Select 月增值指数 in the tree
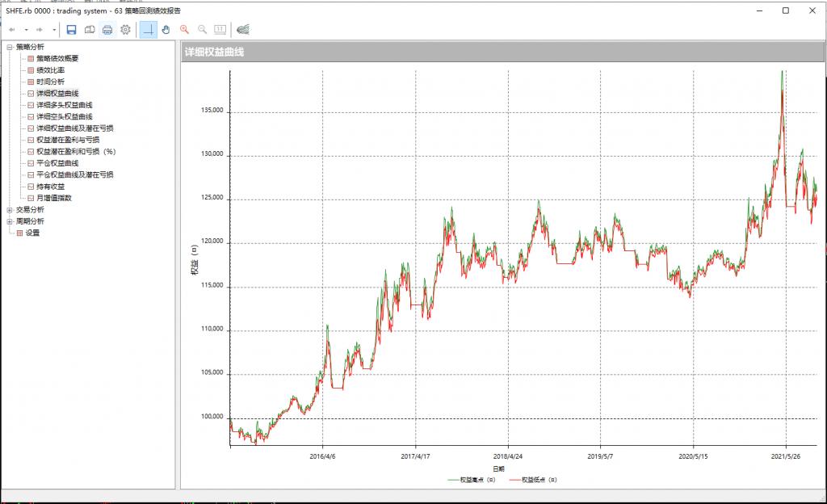This screenshot has height=504, width=827. click(x=54, y=198)
